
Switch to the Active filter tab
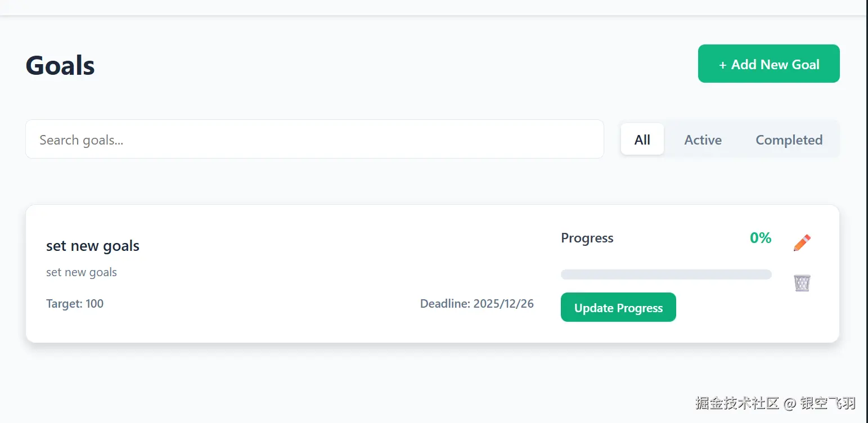click(703, 139)
